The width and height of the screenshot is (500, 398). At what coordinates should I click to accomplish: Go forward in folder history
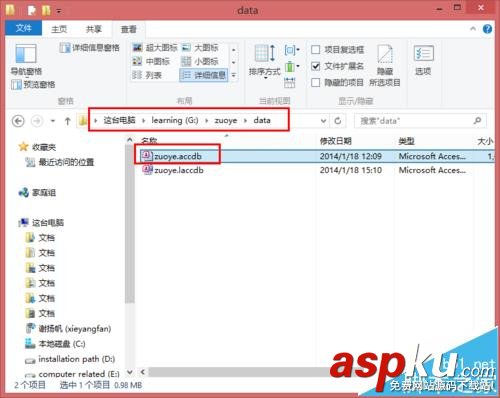tap(37, 121)
